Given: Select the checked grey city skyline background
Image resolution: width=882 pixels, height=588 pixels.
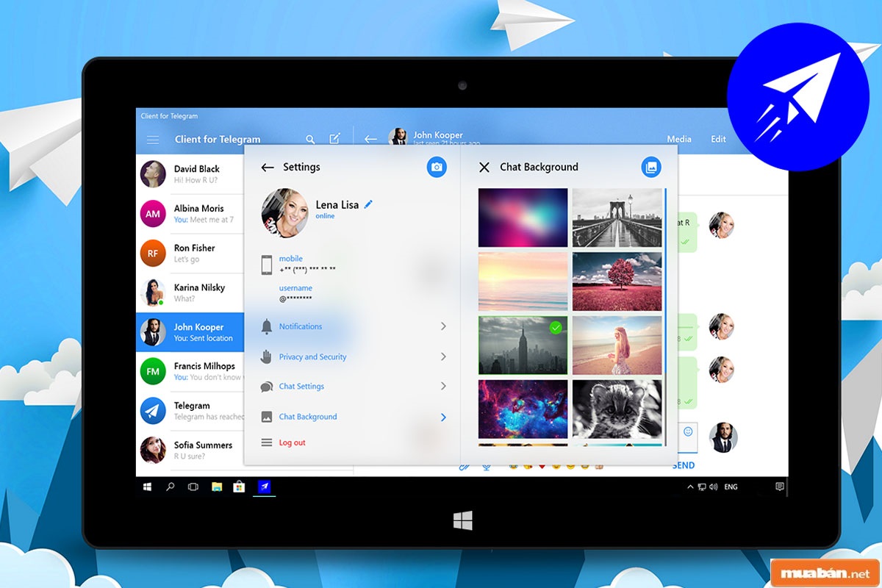Looking at the screenshot, I should [523, 345].
